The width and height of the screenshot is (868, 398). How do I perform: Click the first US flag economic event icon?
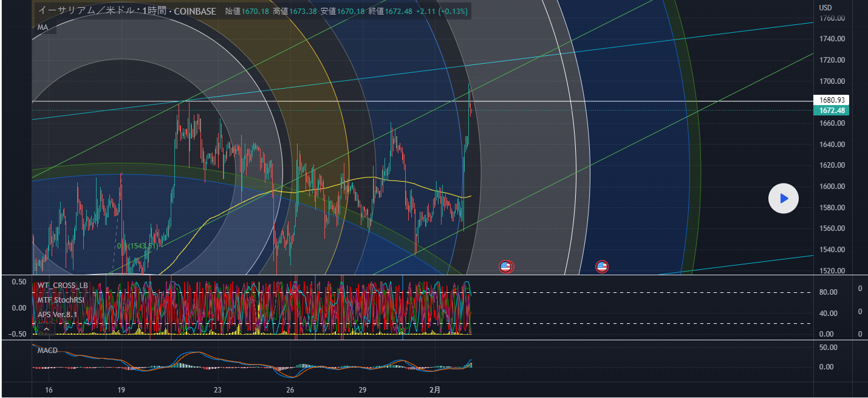click(505, 266)
